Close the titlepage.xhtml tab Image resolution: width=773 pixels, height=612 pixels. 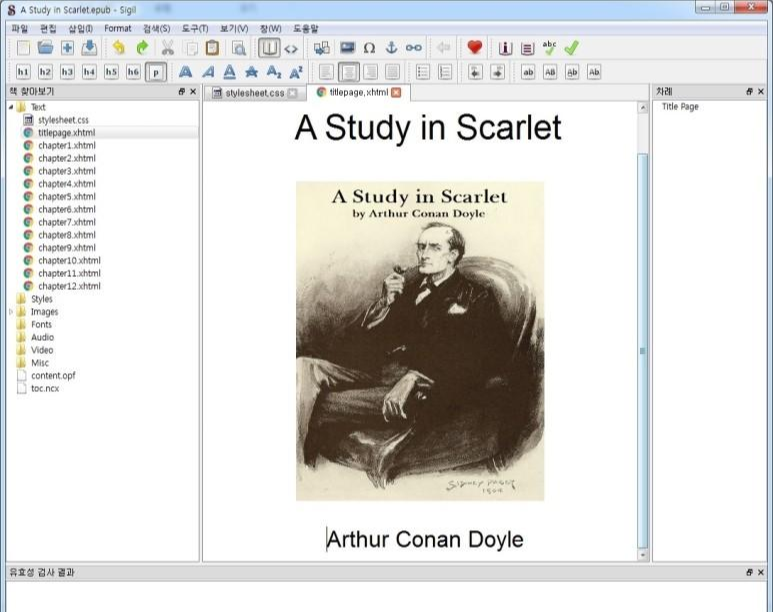[x=396, y=92]
